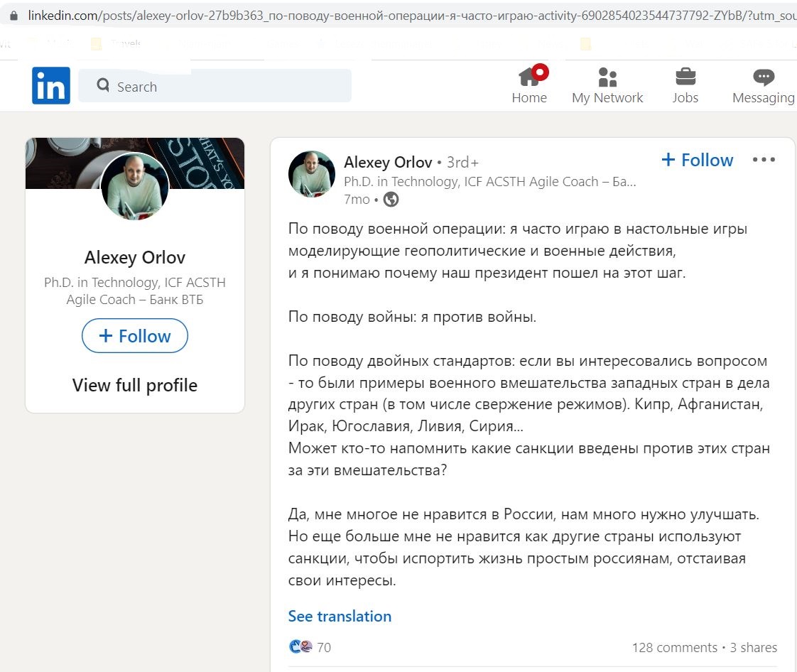Open the 3 shares link
797x672 pixels.
753,647
